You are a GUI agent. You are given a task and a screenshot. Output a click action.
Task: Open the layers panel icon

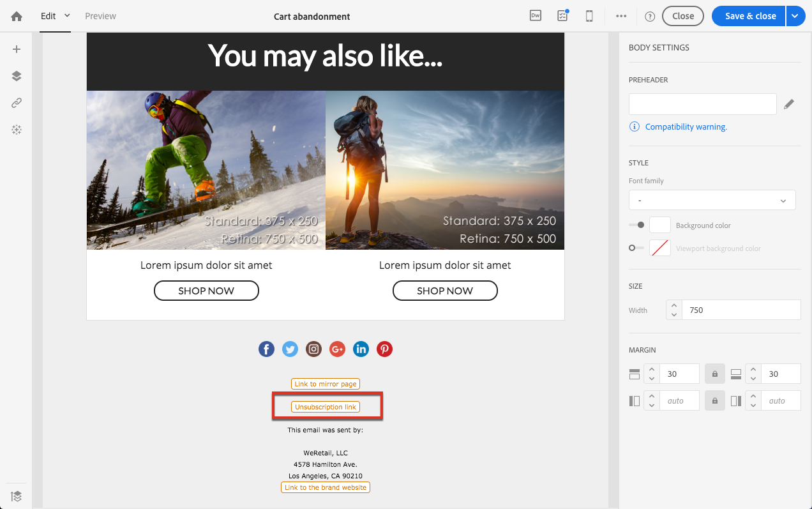point(17,76)
